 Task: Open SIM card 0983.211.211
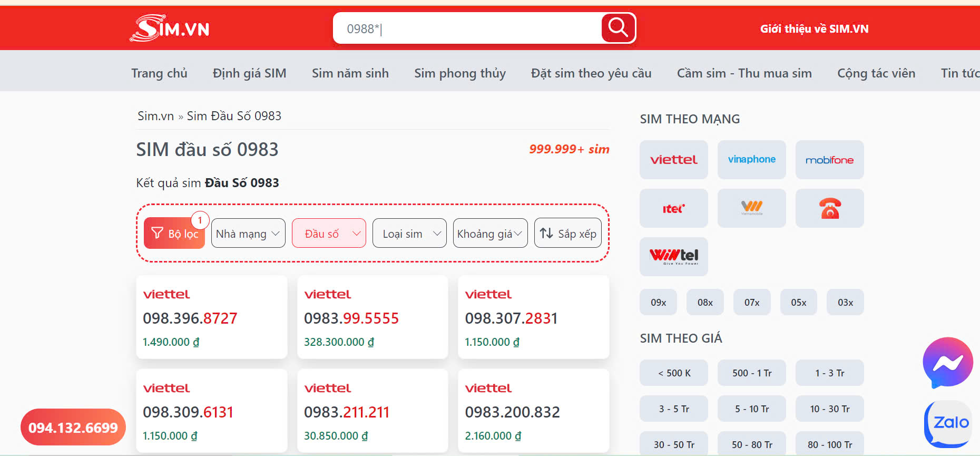(x=373, y=411)
